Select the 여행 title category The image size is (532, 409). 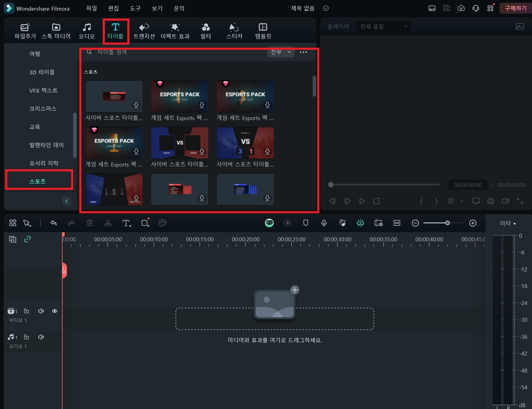(x=35, y=54)
